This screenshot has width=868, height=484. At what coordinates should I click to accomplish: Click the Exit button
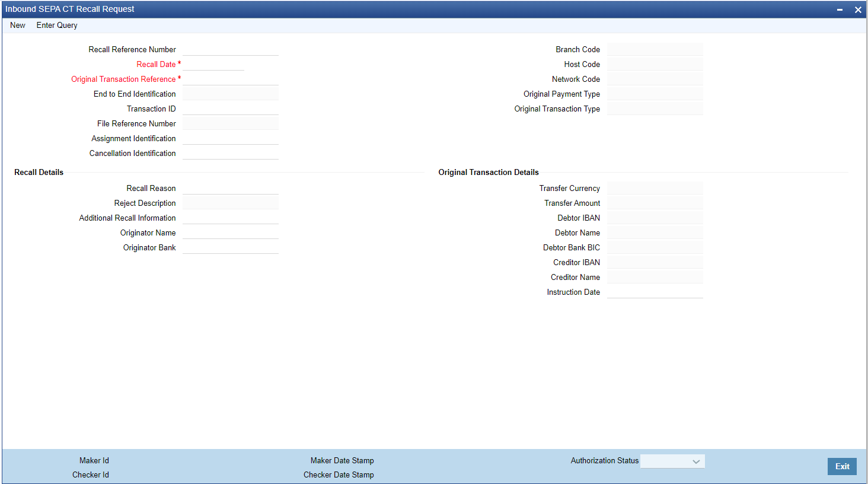(842, 466)
